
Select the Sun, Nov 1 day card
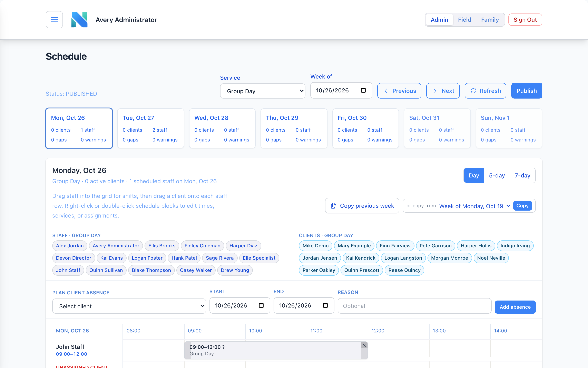[x=509, y=128]
